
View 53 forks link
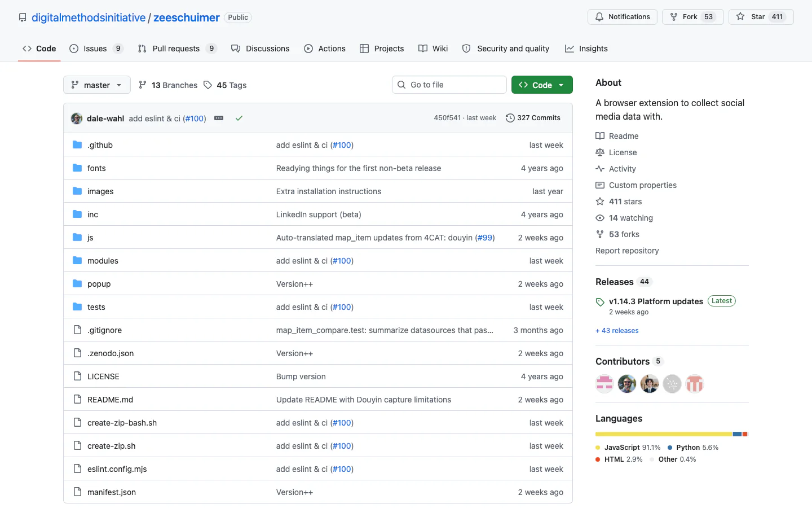[x=617, y=234]
